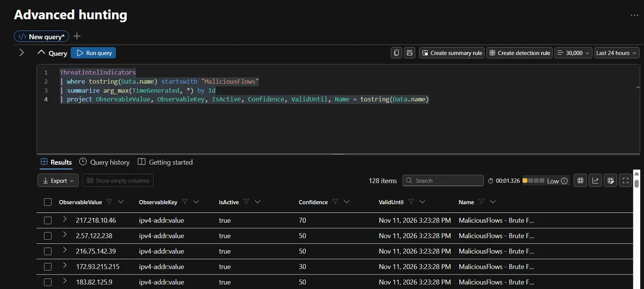Select the row checkbox for 183.82.125.9
This screenshot has height=289, width=644.
(x=48, y=282)
